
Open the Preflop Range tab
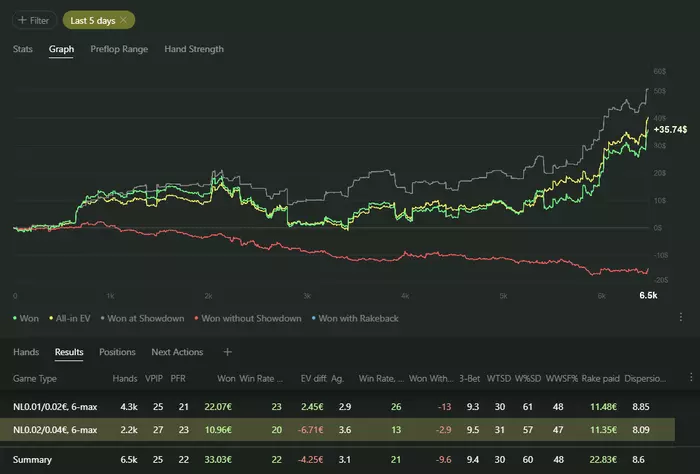[x=119, y=49]
